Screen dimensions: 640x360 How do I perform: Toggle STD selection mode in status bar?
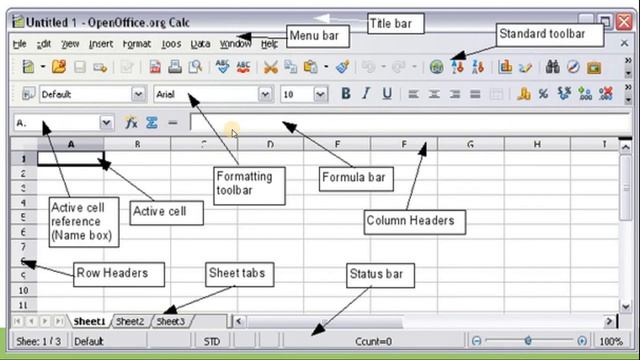(x=212, y=341)
